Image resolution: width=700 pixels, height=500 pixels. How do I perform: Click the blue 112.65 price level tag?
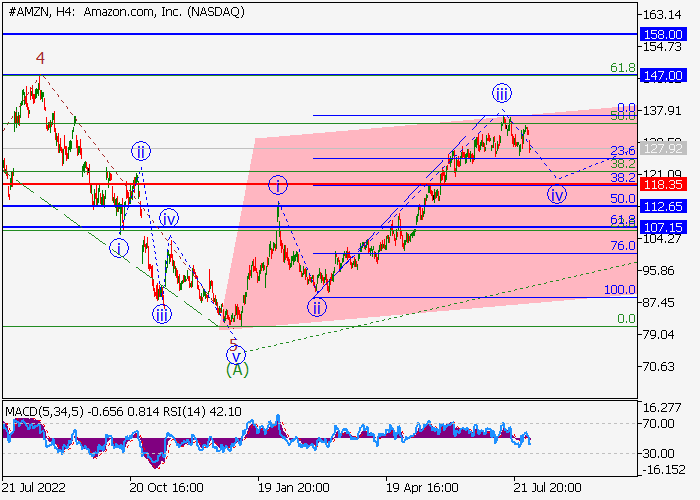point(663,206)
